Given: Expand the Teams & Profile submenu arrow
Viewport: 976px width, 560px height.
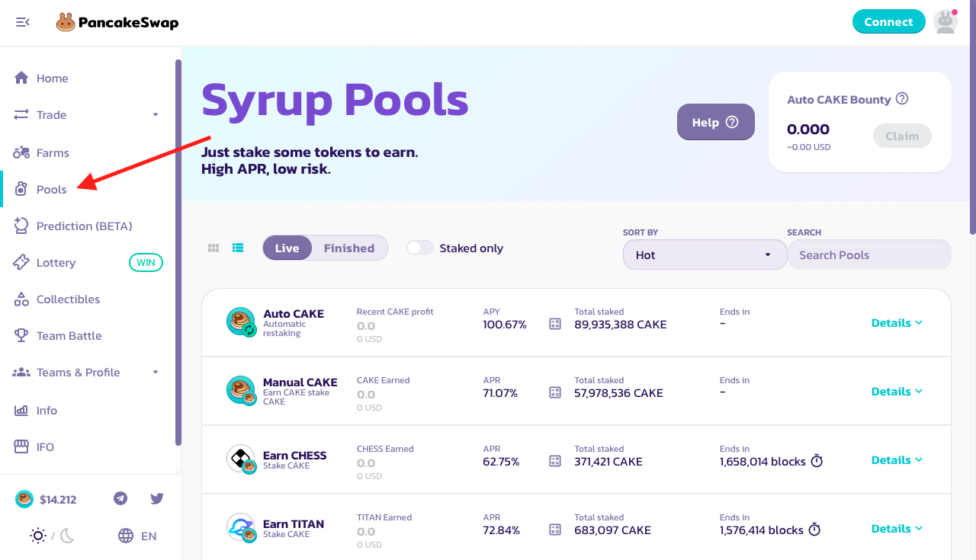Looking at the screenshot, I should [x=156, y=372].
